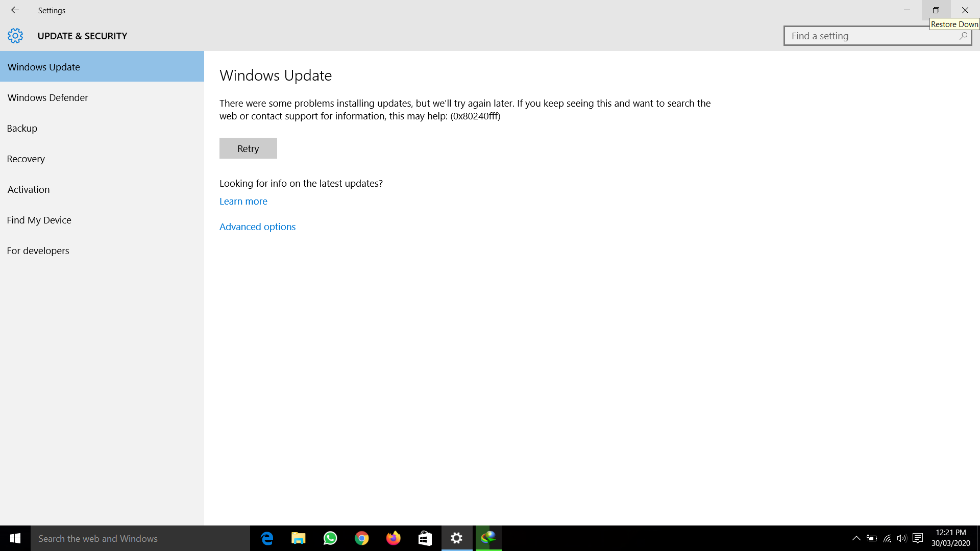Select Windows Defender in sidebar

pos(47,97)
